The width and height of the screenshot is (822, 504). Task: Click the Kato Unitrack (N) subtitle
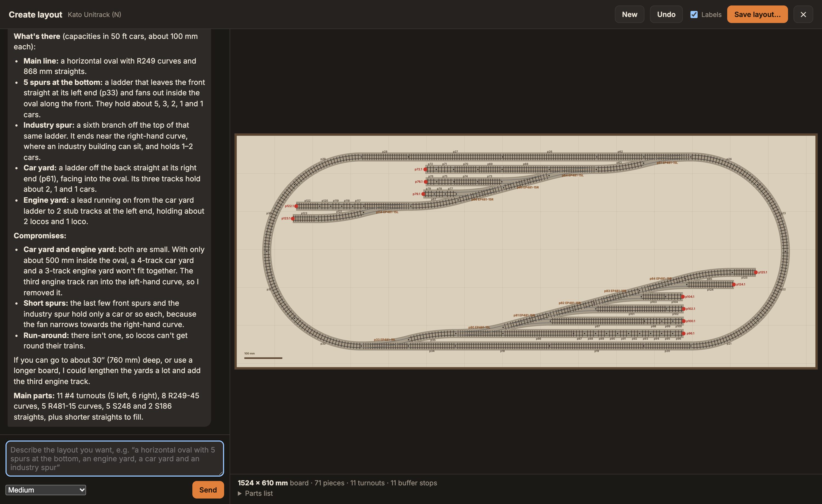(95, 14)
